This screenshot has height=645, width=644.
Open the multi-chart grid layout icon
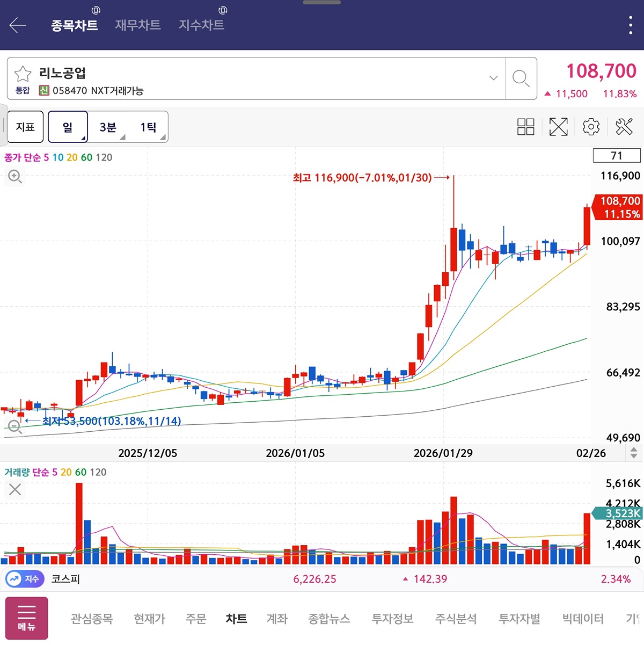tap(525, 127)
